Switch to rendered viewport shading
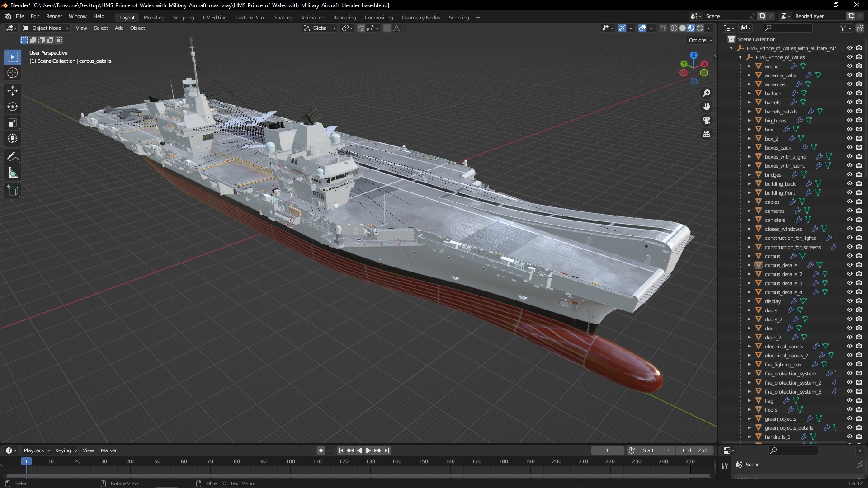Image resolution: width=868 pixels, height=488 pixels. click(700, 28)
